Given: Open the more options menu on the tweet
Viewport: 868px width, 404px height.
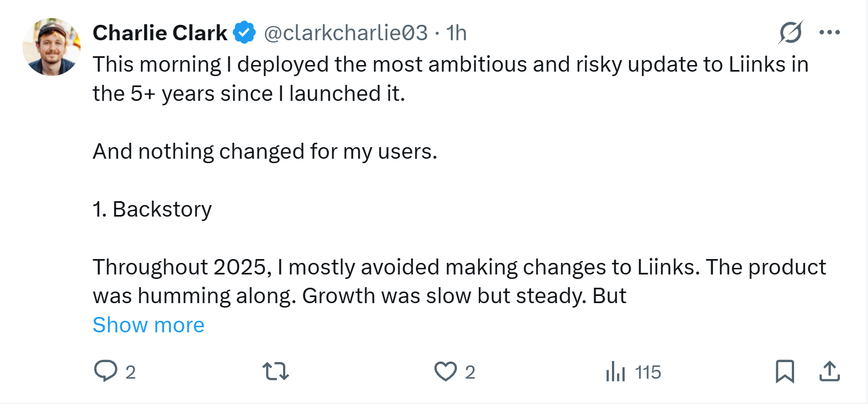Looking at the screenshot, I should [x=829, y=33].
